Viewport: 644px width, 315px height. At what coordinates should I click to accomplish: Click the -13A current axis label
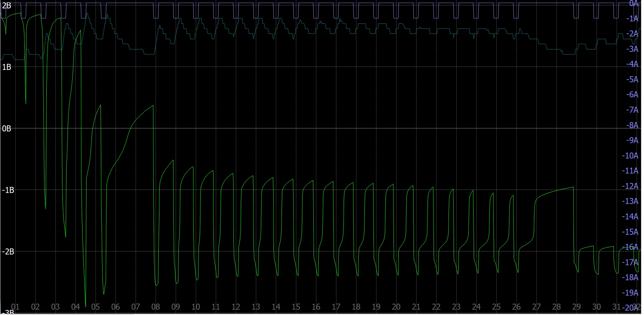point(630,201)
